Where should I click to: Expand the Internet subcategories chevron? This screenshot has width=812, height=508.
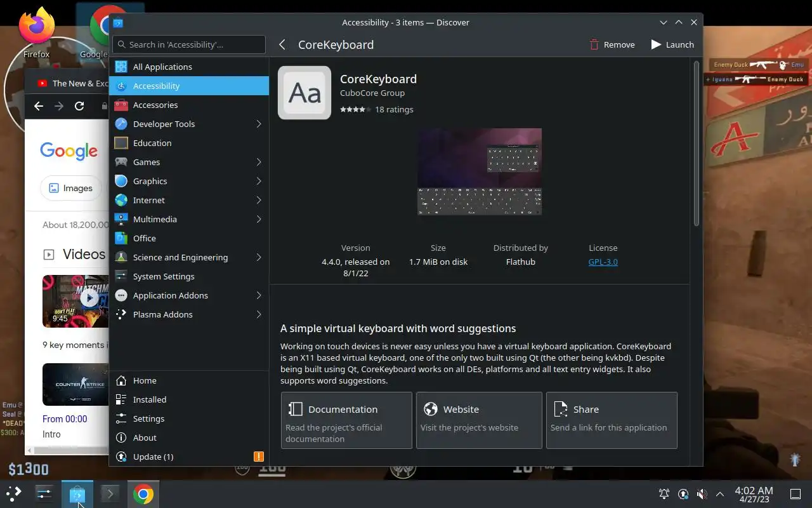tap(259, 200)
